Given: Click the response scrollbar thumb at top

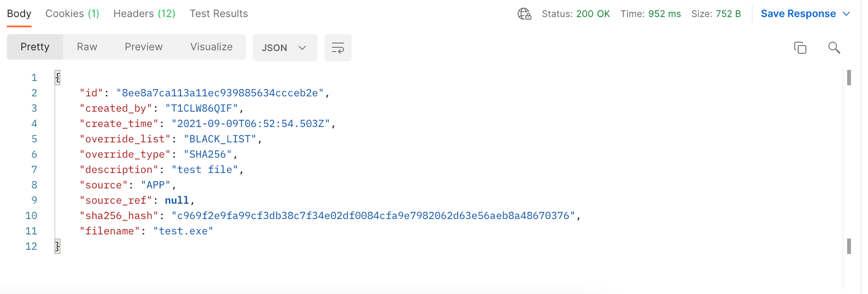Looking at the screenshot, I should point(849,78).
